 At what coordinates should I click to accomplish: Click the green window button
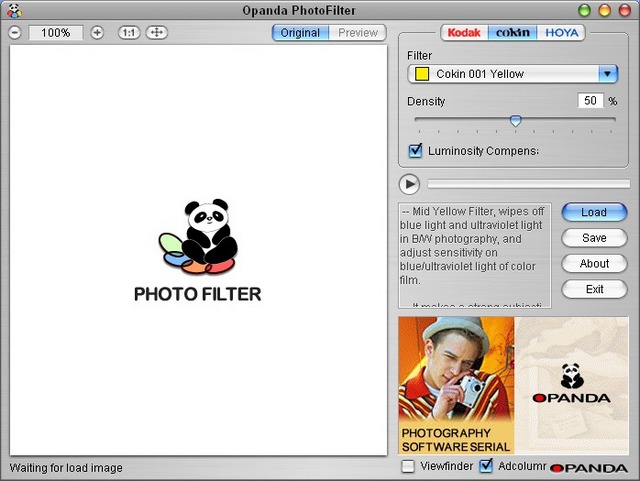[x=584, y=10]
